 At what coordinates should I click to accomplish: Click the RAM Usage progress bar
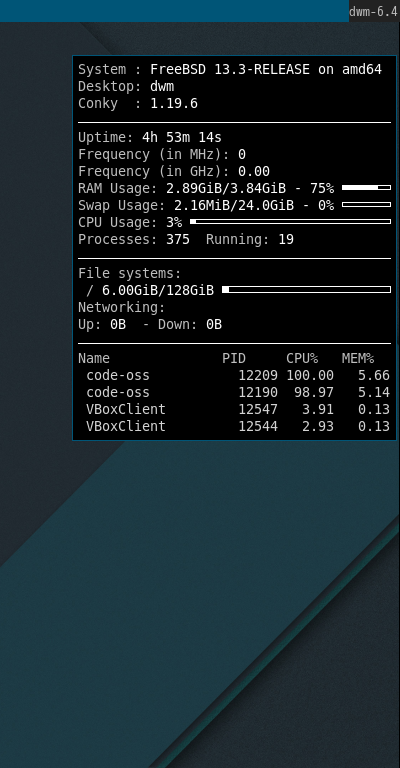(366, 188)
